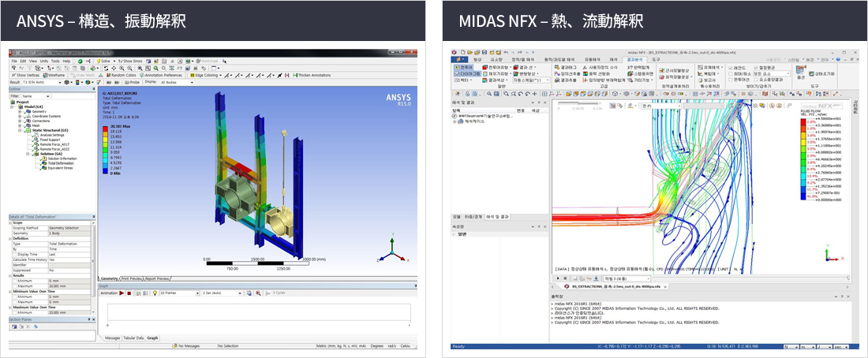The image size is (868, 358).
Task: Click the save icon in MIDAS quick toolbar
Action: coord(485,53)
